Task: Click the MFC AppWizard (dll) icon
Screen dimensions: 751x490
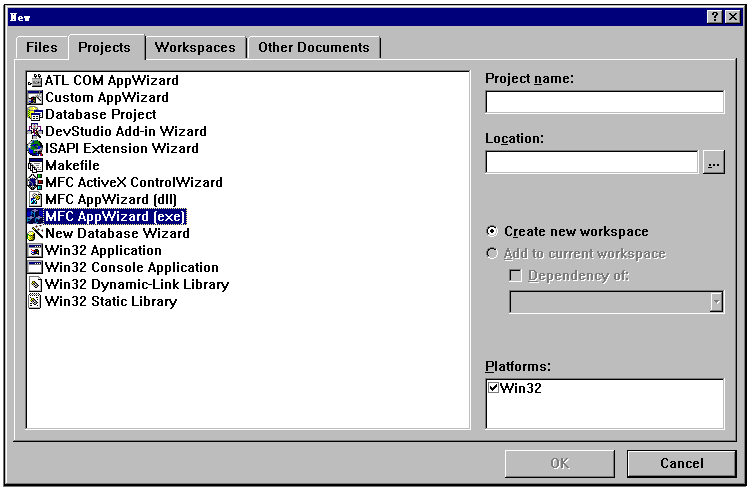Action: click(x=35, y=199)
